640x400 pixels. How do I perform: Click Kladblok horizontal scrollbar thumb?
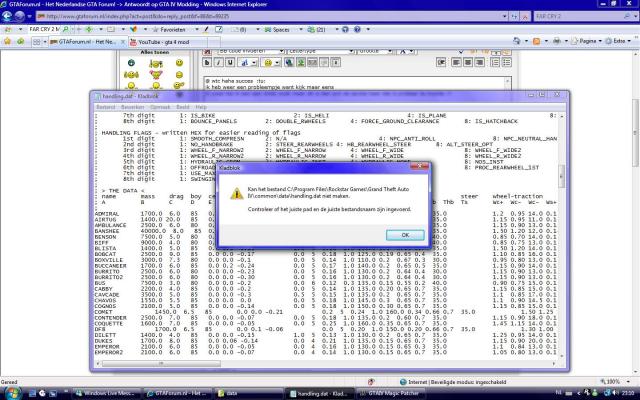161,363
